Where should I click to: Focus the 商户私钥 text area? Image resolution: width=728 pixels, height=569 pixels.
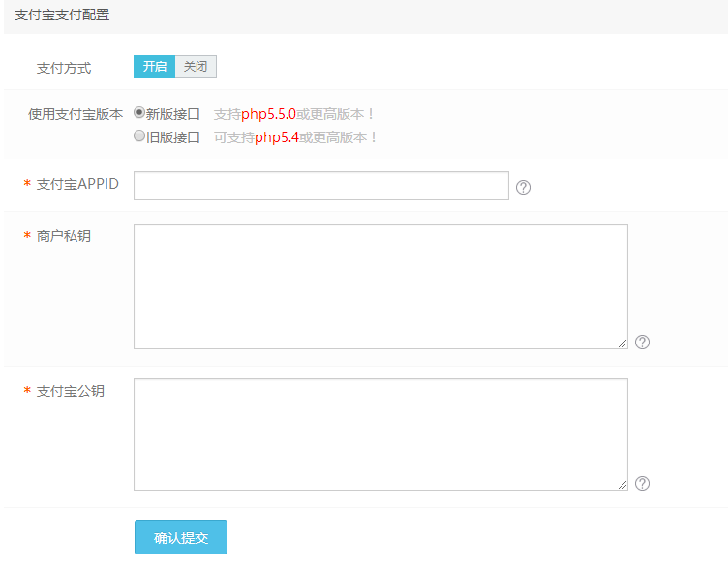click(380, 286)
